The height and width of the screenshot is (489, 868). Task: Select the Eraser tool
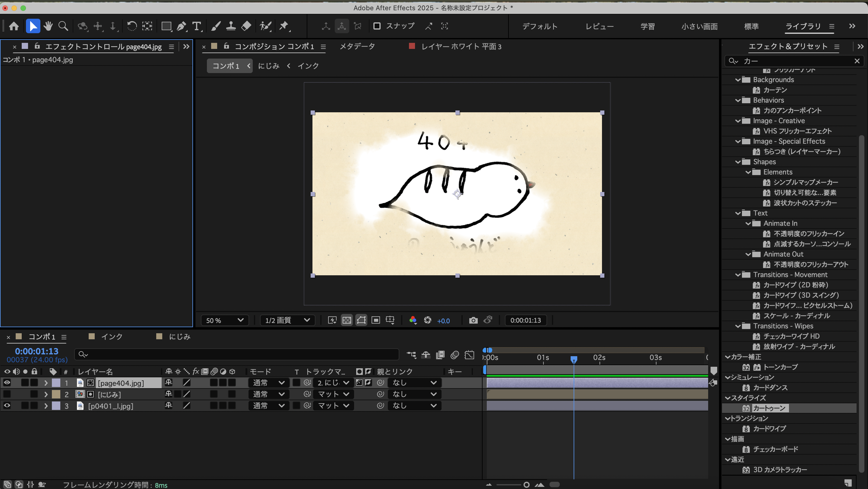click(246, 26)
